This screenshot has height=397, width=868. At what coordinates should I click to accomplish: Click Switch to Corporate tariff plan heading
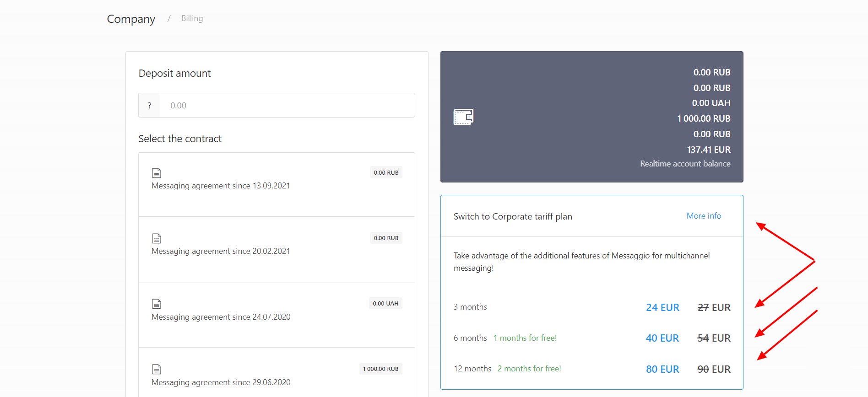click(513, 216)
